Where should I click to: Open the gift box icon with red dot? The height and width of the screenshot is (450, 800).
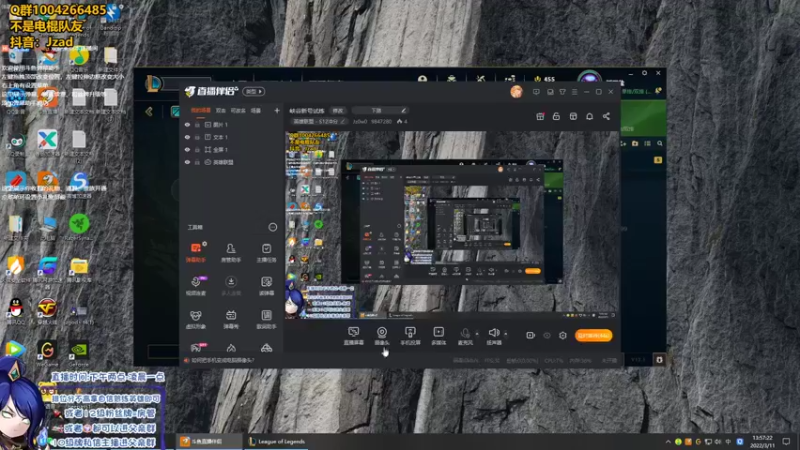click(x=540, y=116)
